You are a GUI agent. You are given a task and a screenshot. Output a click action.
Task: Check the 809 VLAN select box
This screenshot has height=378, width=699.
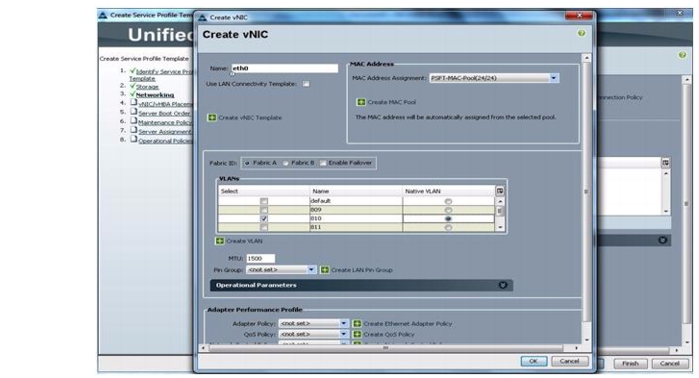264,210
